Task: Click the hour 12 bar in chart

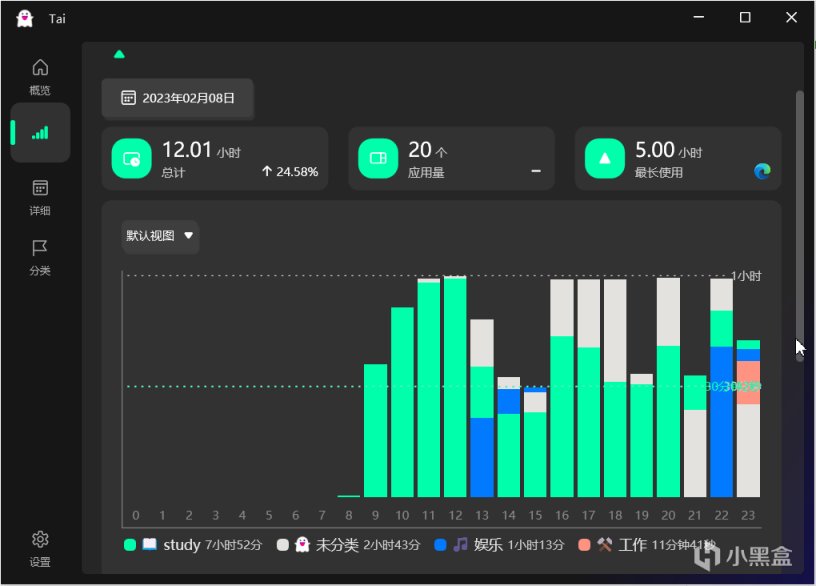Action: click(455, 386)
